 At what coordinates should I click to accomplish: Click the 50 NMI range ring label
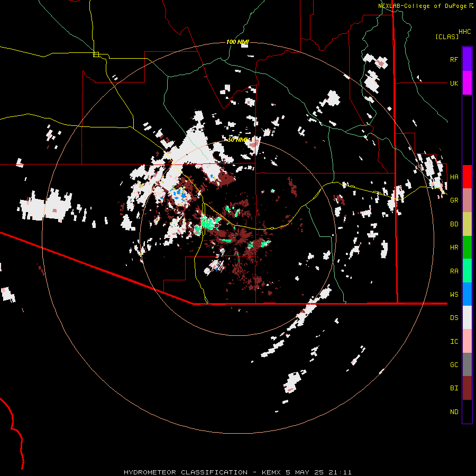[x=237, y=139]
